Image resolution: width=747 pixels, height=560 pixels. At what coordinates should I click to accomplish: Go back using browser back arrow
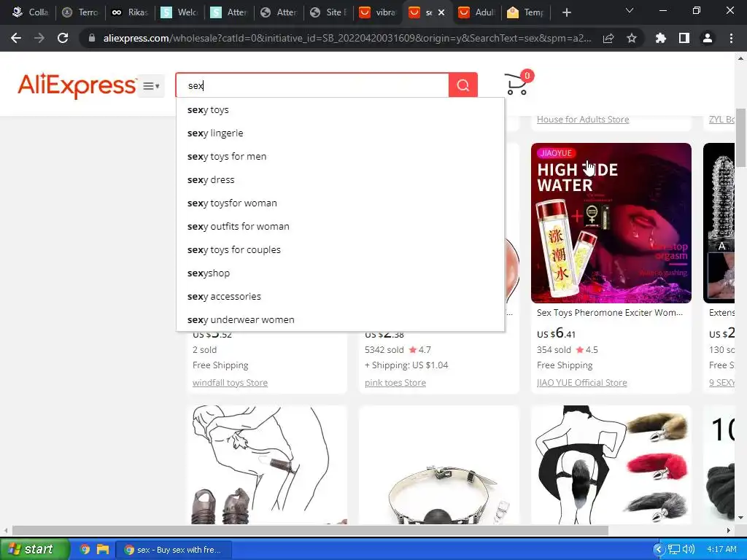[x=16, y=38]
